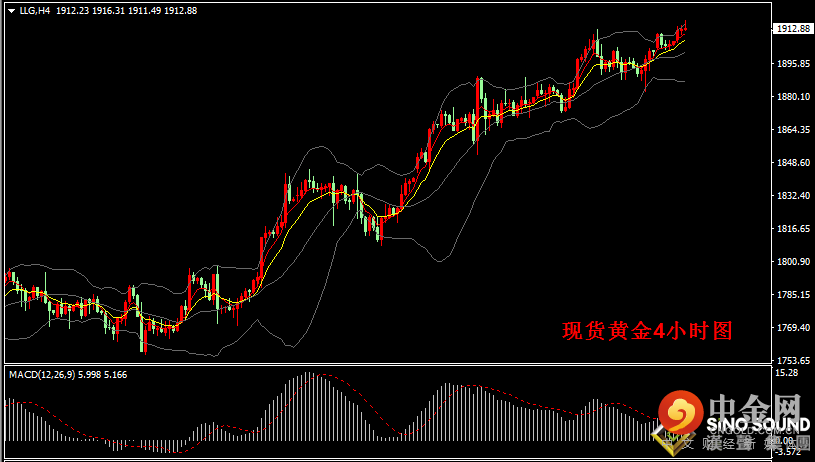
Task: Click the price axis value 1832.40
Action: [792, 195]
